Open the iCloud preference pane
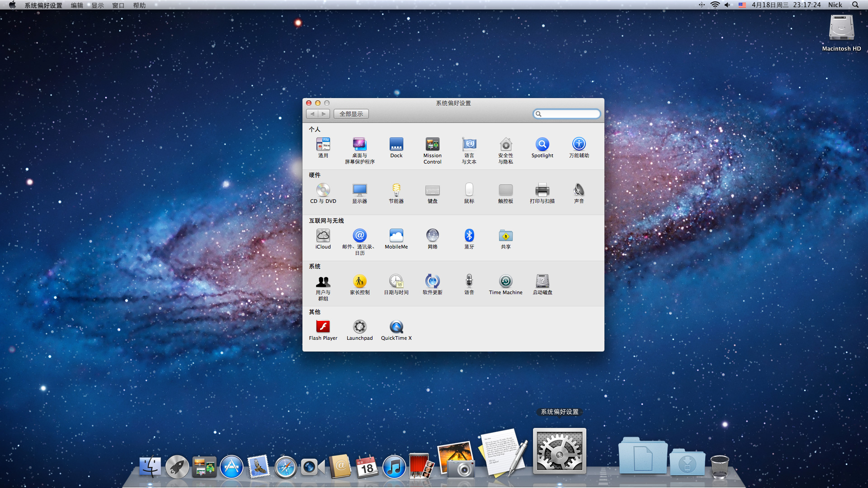This screenshot has height=488, width=868. [323, 236]
